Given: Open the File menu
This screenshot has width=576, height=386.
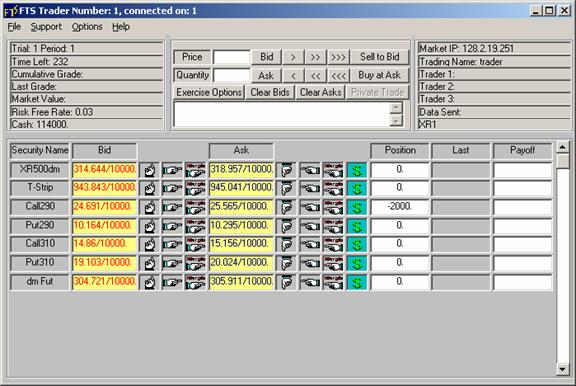Looking at the screenshot, I should (x=14, y=27).
